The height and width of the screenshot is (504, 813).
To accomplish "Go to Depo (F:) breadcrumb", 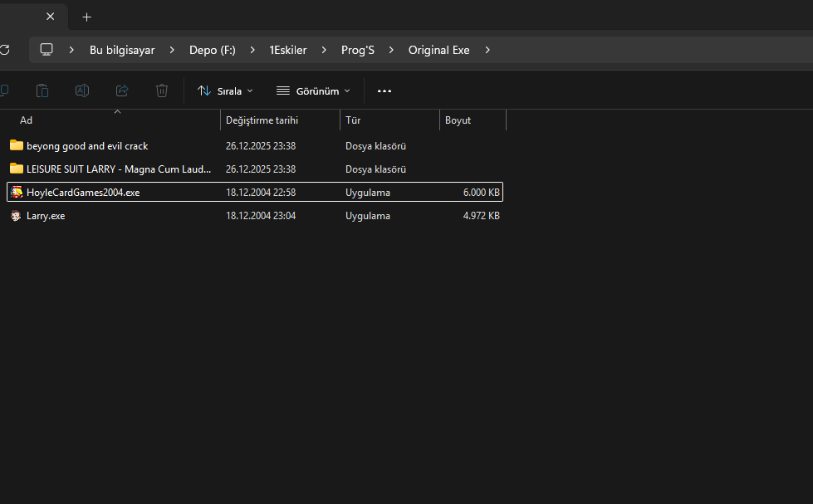I will (213, 50).
